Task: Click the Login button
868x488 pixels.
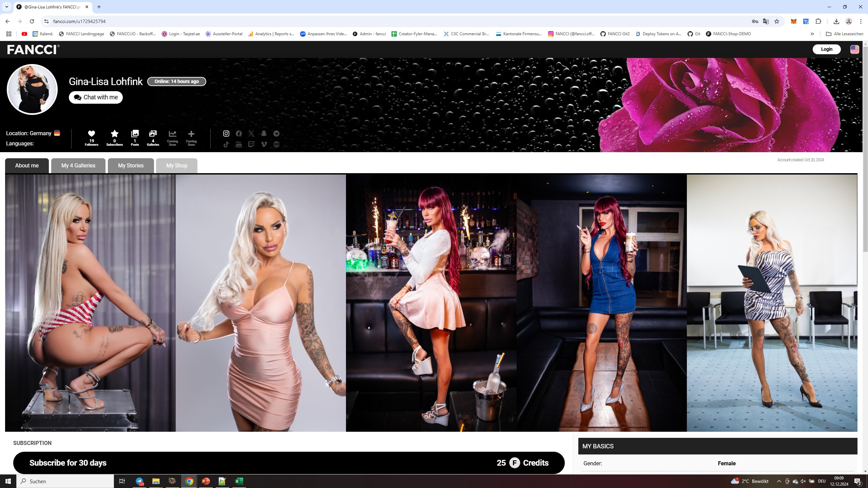Action: (826, 49)
